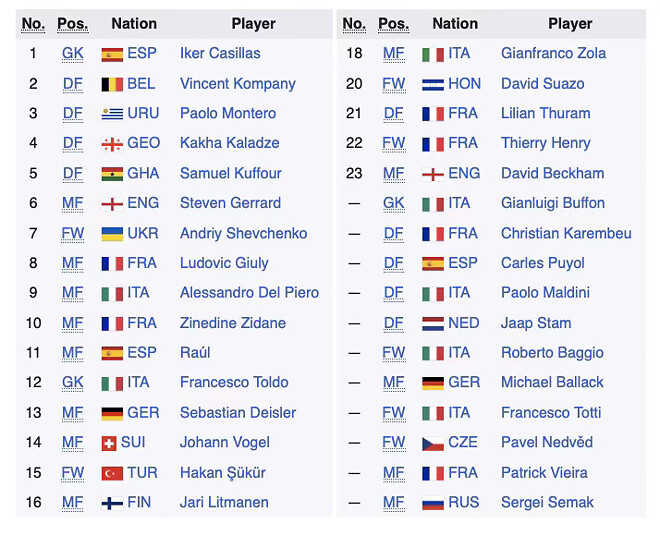Click the Czech flag beside CZE
This screenshot has width=660, height=536.
click(x=433, y=443)
